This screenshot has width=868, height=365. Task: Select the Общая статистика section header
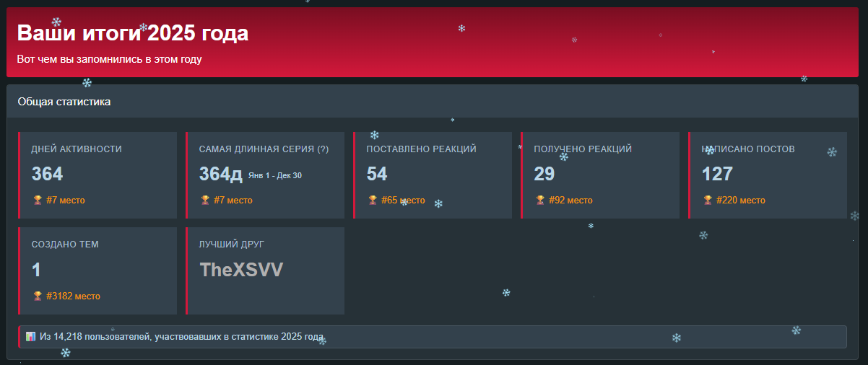tap(64, 102)
